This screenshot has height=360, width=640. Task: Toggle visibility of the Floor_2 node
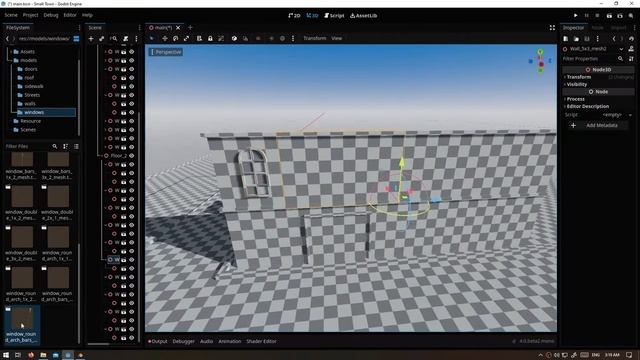(131, 156)
